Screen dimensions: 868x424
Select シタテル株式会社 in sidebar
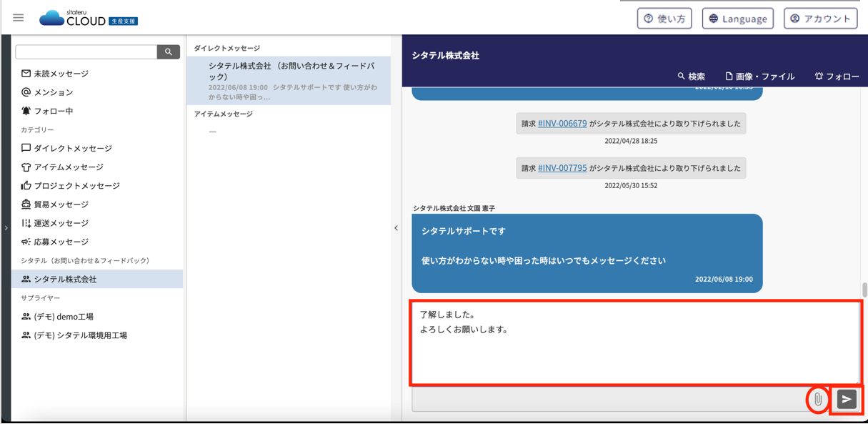97,279
